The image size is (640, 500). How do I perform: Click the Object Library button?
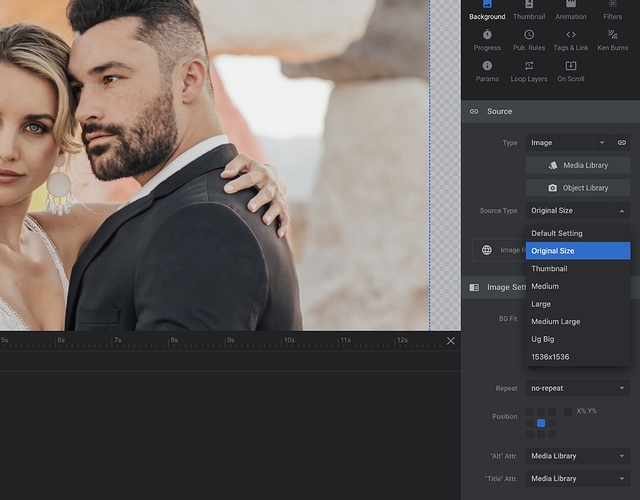click(578, 187)
